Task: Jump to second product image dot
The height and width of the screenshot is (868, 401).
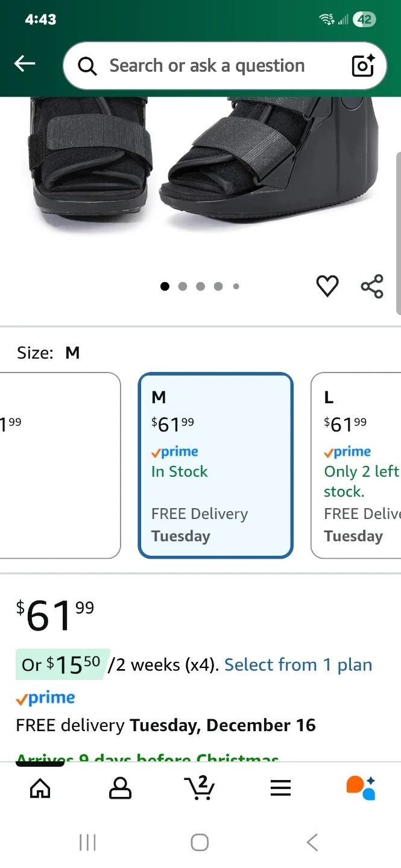Action: 183,286
